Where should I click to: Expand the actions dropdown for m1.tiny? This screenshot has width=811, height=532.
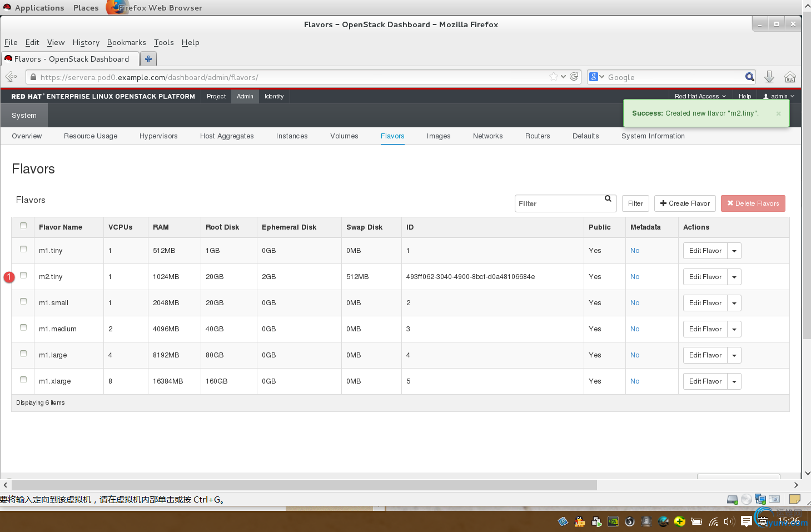click(x=734, y=251)
